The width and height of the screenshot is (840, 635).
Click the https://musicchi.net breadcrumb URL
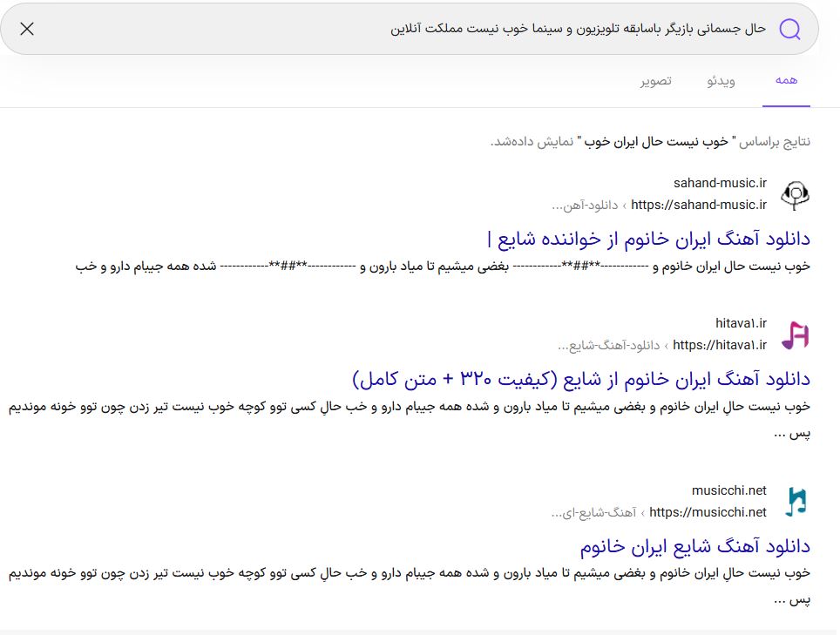tap(708, 512)
